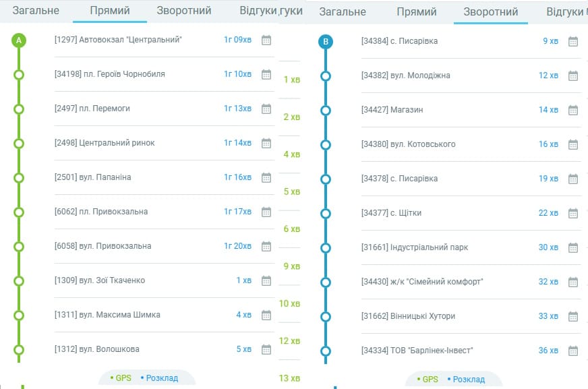Image resolution: width=588 pixels, height=389 pixels.
Task: Select the green A route start marker
Action: click(18, 40)
